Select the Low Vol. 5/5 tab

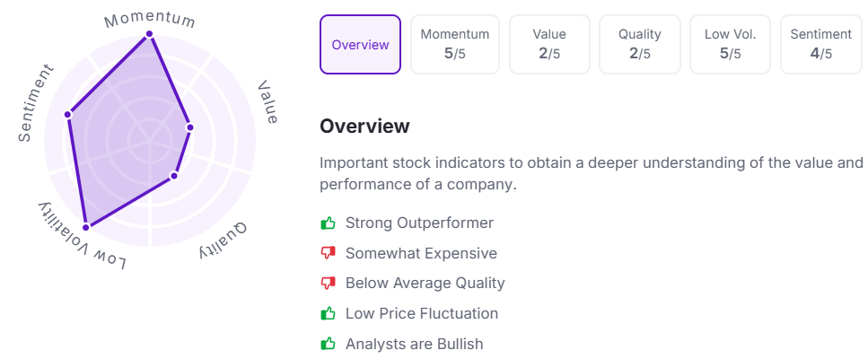coord(730,44)
